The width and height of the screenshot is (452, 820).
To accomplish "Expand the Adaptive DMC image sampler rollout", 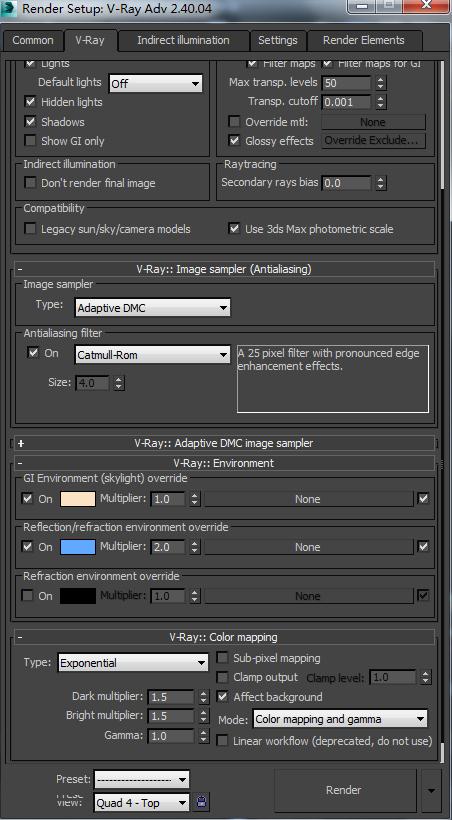I will (x=225, y=443).
